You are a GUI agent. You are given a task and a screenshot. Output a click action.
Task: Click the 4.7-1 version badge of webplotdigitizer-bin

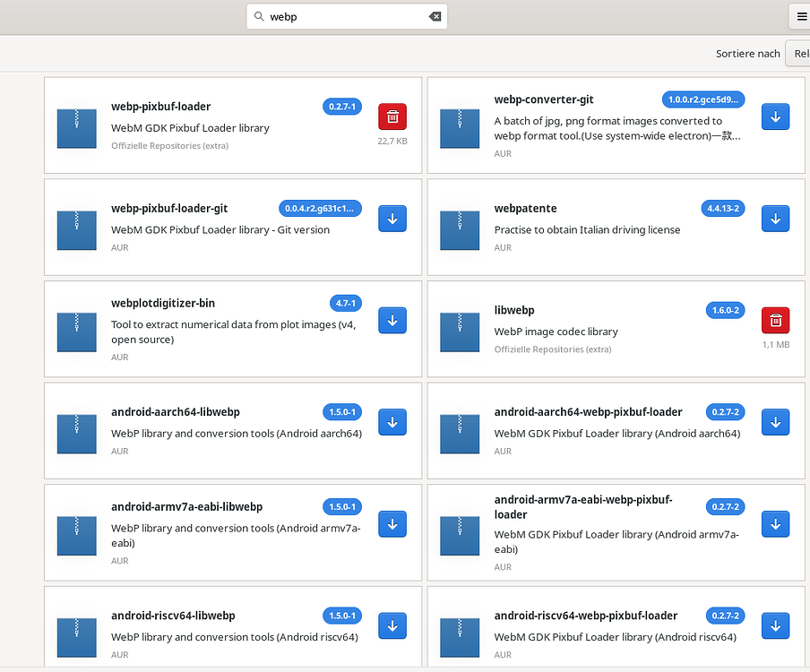[345, 303]
